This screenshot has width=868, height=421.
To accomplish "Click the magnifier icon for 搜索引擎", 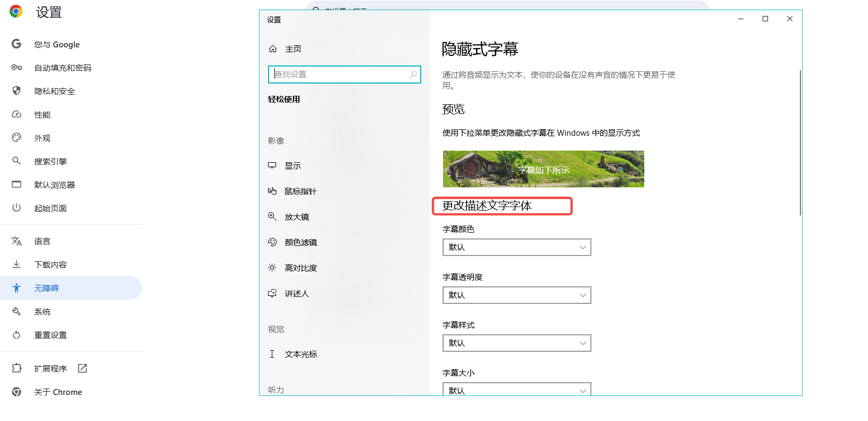I will coord(16,161).
